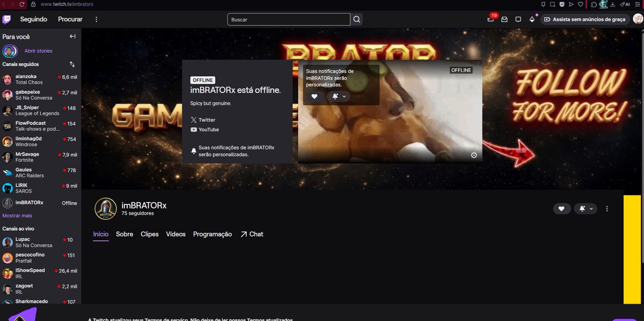This screenshot has width=644, height=321.
Task: Open video player settings gear
Action: [474, 155]
